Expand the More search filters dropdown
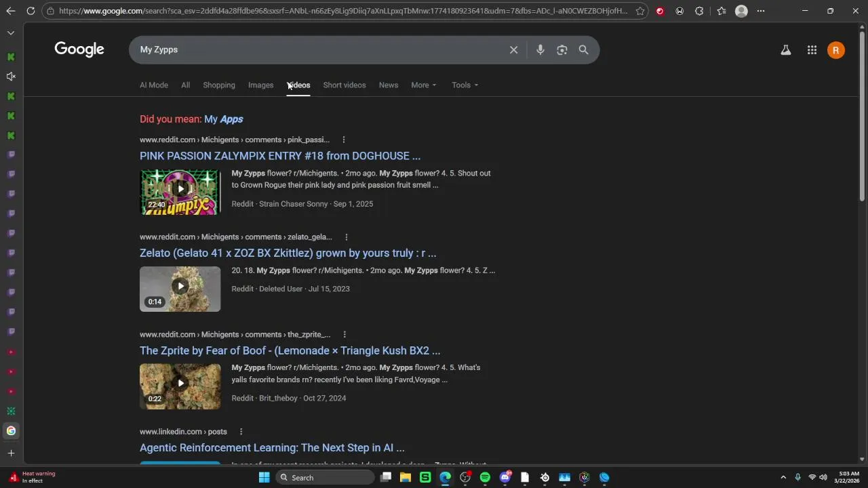The image size is (868, 488). click(x=424, y=85)
